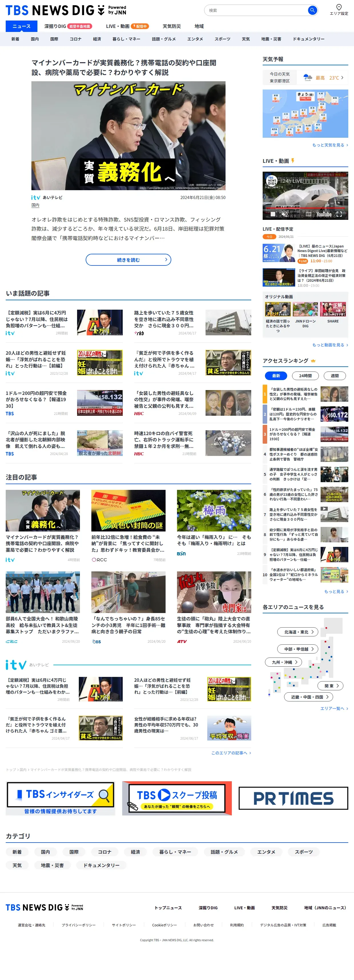Switch ranking to 週間
The height and width of the screenshot is (980, 354).
tap(335, 376)
